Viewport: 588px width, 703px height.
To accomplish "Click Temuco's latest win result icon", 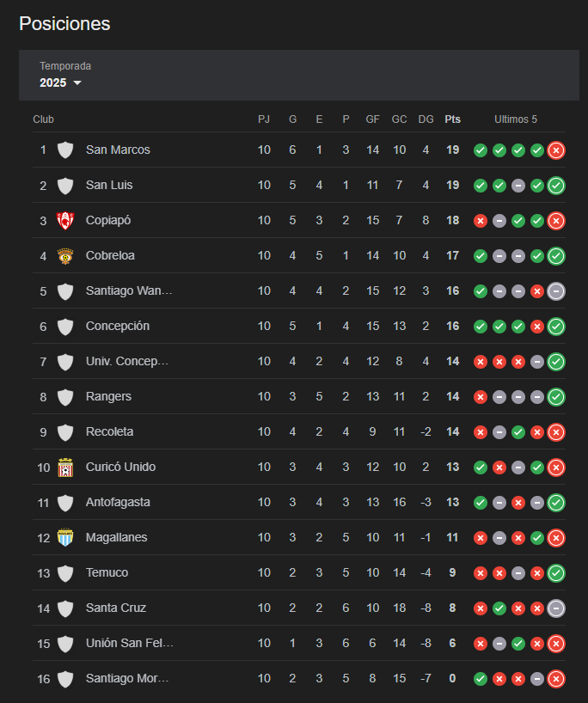I will (556, 573).
